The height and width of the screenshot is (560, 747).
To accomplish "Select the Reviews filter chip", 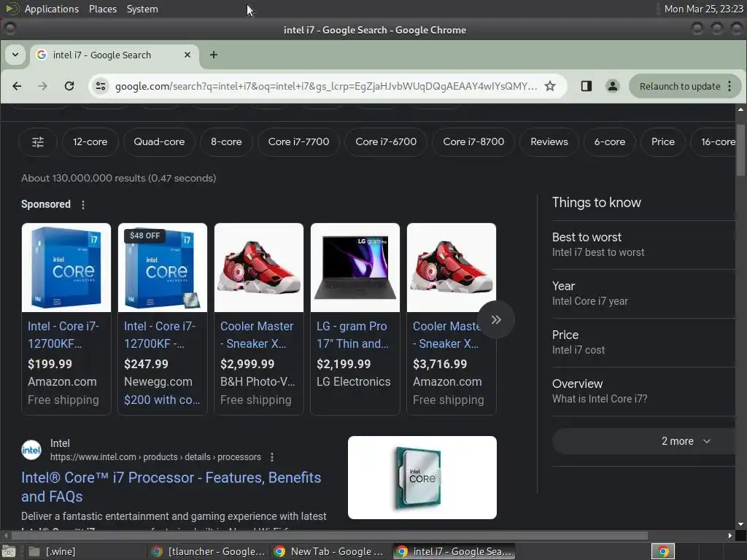I will pos(549,142).
